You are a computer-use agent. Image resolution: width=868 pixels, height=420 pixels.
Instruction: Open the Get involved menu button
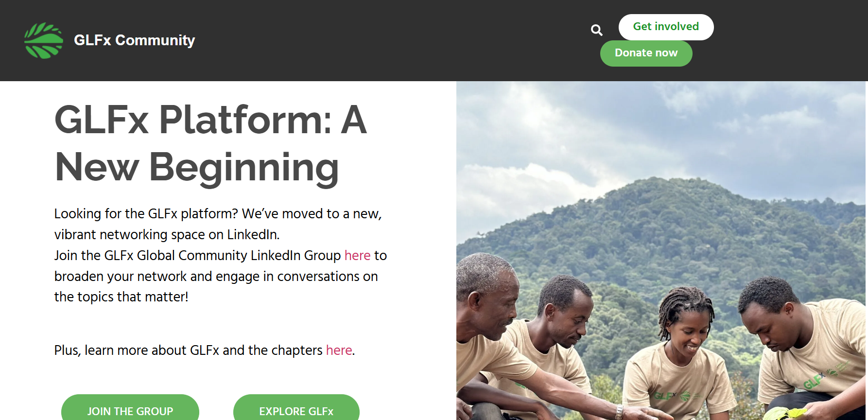pyautogui.click(x=666, y=27)
